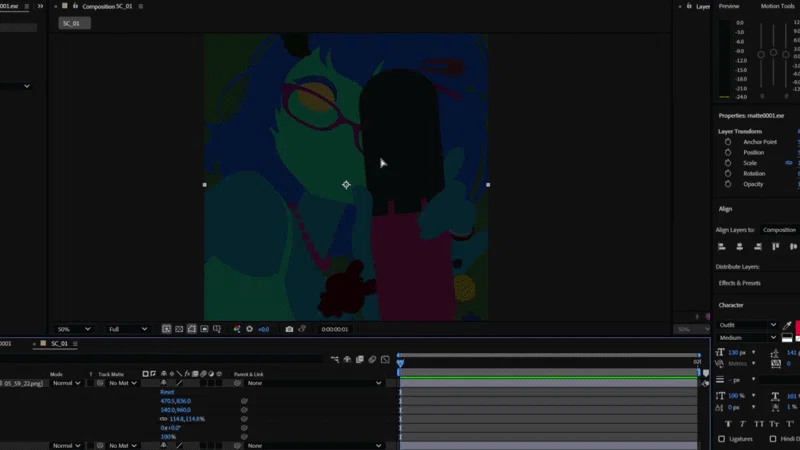Click the grid and guide options icon
This screenshot has width=800, height=450.
(x=217, y=329)
